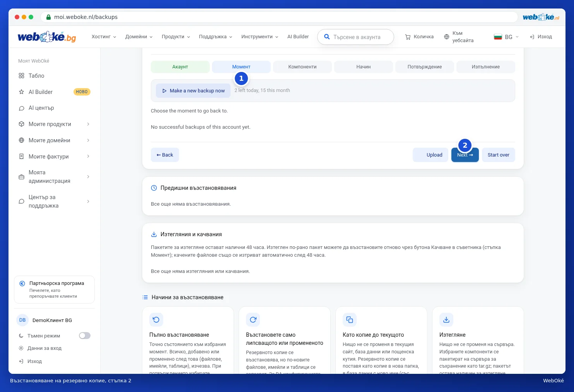Select the Компоненти step tab
574x392 pixels.
pos(302,67)
